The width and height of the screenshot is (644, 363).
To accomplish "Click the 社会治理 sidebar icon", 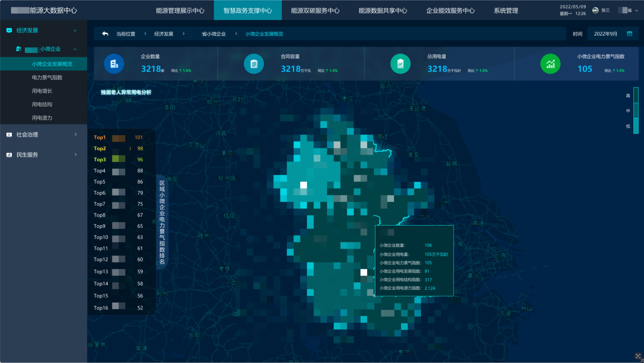I will click(9, 135).
